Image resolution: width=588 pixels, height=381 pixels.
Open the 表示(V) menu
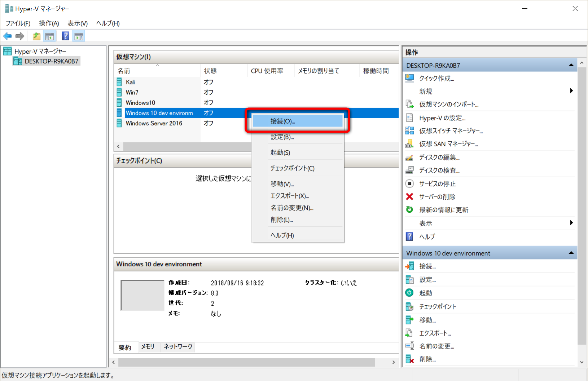pyautogui.click(x=78, y=23)
